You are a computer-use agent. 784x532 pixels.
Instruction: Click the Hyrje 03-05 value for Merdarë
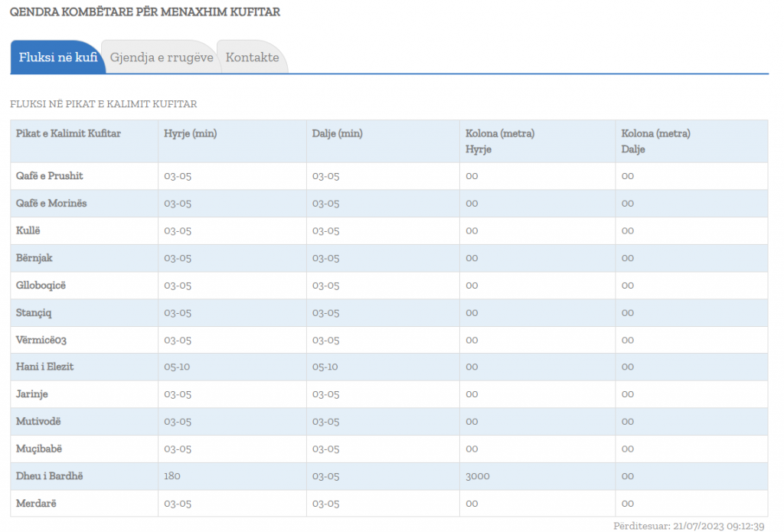click(178, 504)
